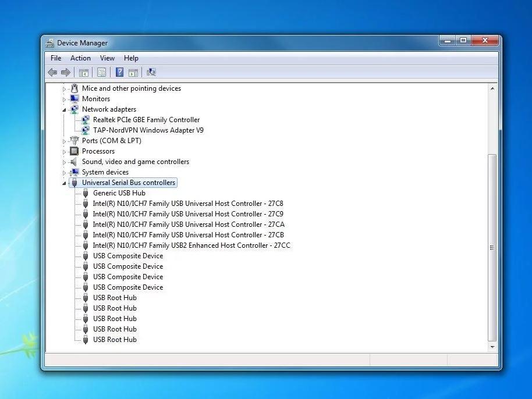This screenshot has width=532, height=399.
Task: Click Scan for hardware changes icon
Action: click(151, 72)
